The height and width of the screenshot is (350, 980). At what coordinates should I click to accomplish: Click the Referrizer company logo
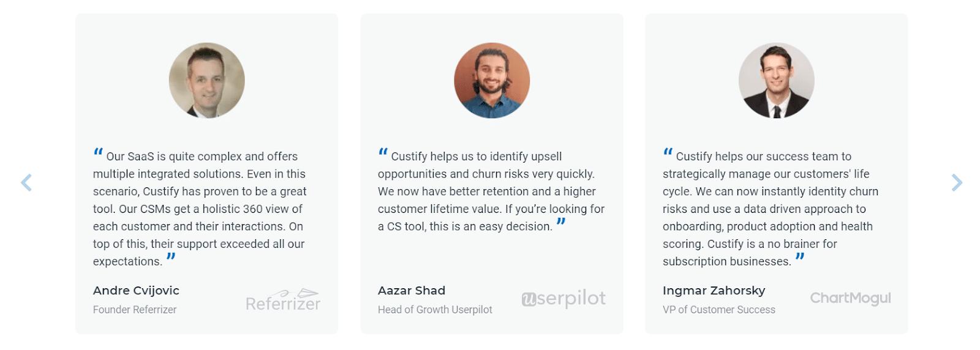283,300
